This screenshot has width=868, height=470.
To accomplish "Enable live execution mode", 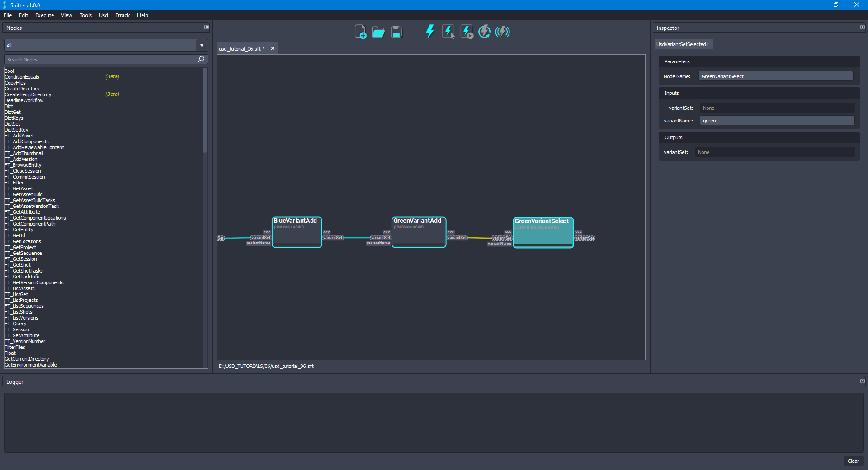I will click(502, 32).
